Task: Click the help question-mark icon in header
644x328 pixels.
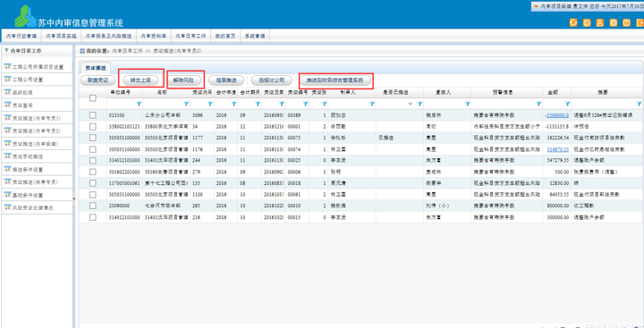Action: coord(627,23)
